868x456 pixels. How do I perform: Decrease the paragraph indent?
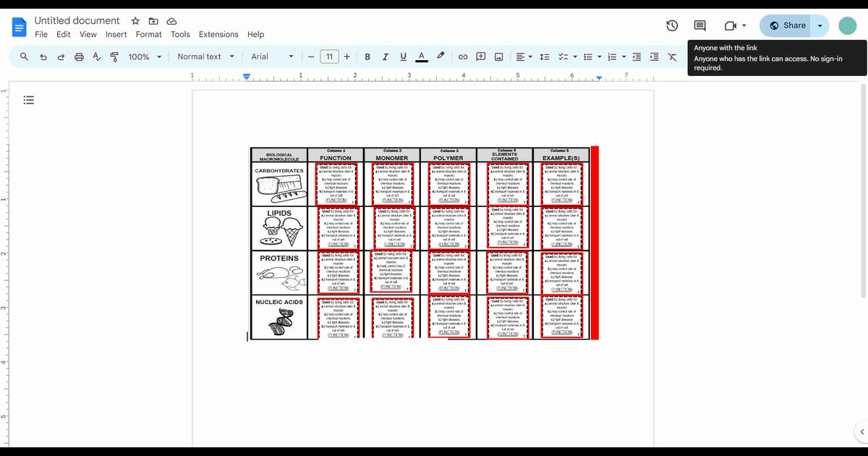coord(637,56)
